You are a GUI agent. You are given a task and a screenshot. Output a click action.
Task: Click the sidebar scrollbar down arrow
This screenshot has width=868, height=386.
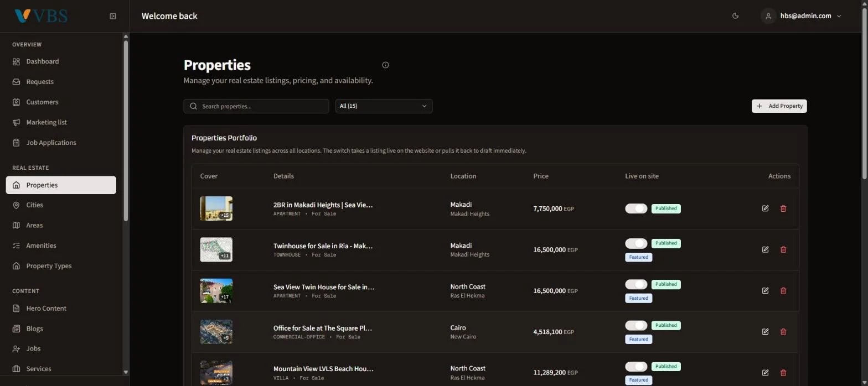pos(126,372)
